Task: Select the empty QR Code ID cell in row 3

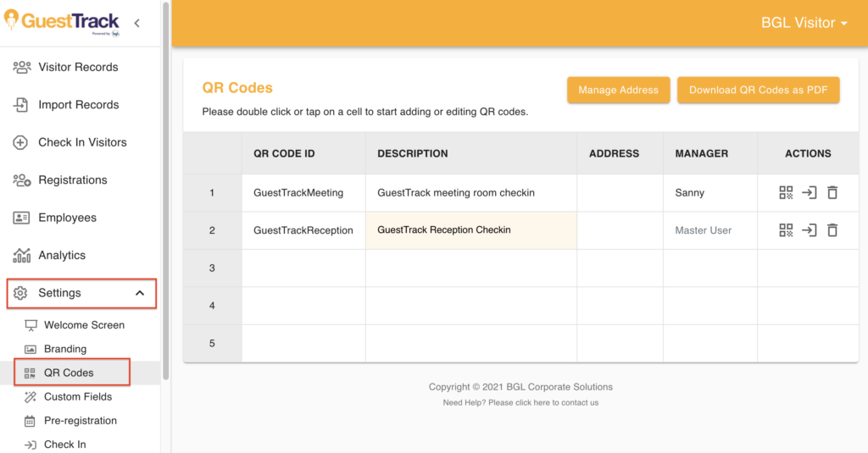Action: [x=303, y=268]
